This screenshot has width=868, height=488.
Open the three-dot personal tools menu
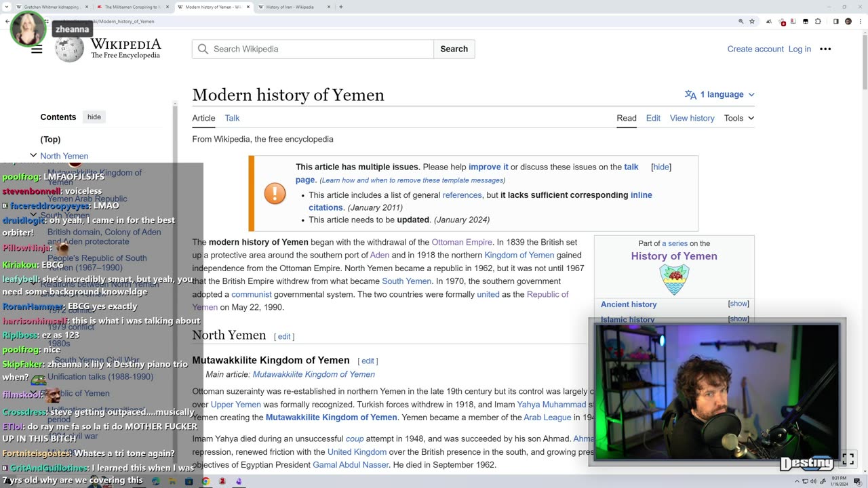(x=825, y=49)
